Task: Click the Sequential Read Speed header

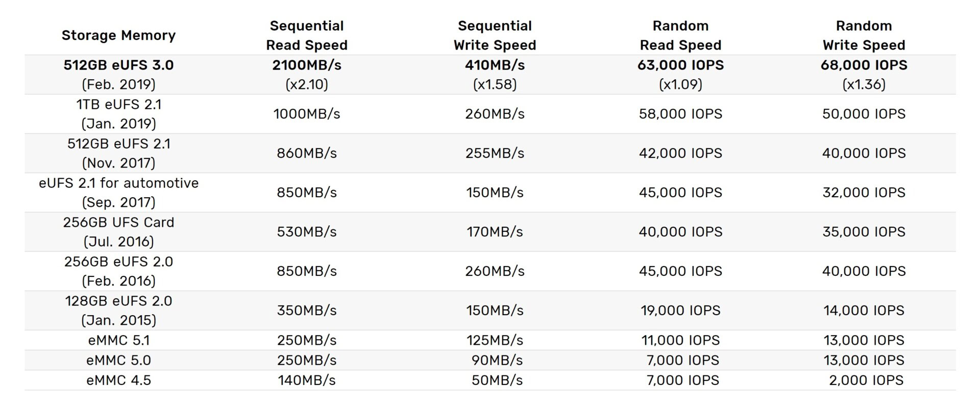Action: (306, 35)
